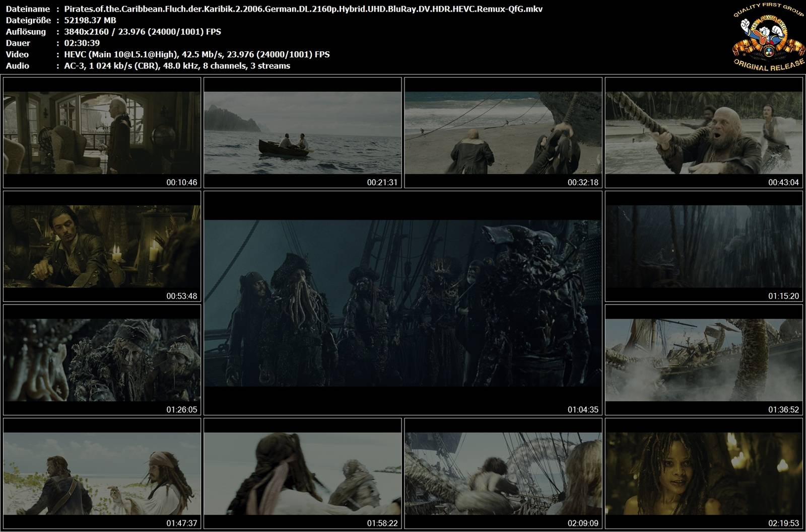The height and width of the screenshot is (532, 806).
Task: Open the frame of wigged man by office windows
Action: [x=102, y=133]
